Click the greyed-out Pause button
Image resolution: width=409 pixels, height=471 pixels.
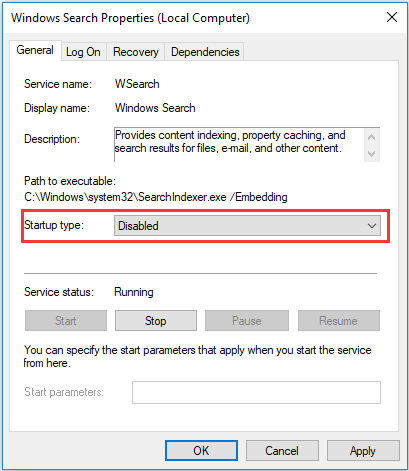(247, 321)
